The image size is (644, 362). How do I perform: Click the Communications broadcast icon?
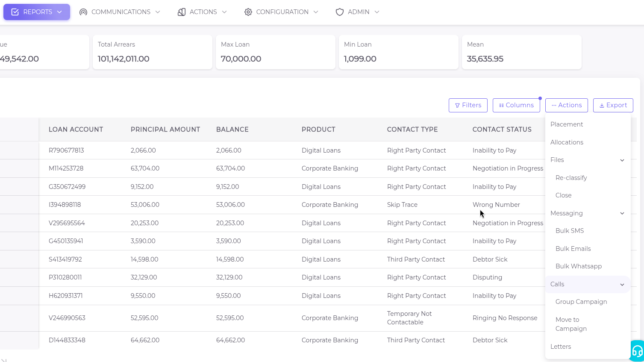click(x=83, y=12)
